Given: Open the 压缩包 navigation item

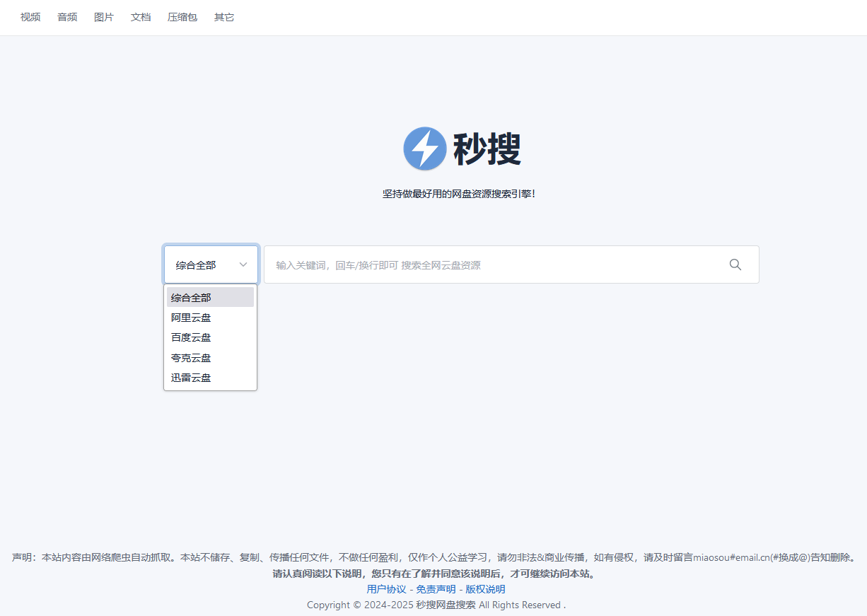Looking at the screenshot, I should (x=182, y=17).
